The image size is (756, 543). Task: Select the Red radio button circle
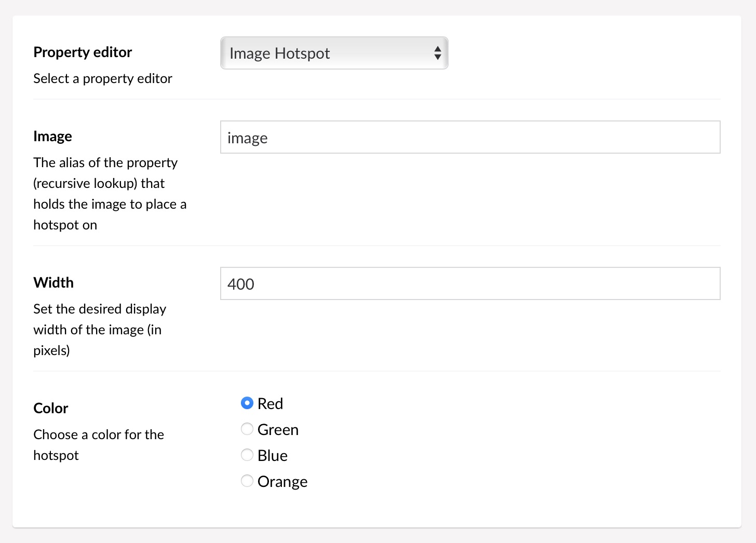point(247,403)
